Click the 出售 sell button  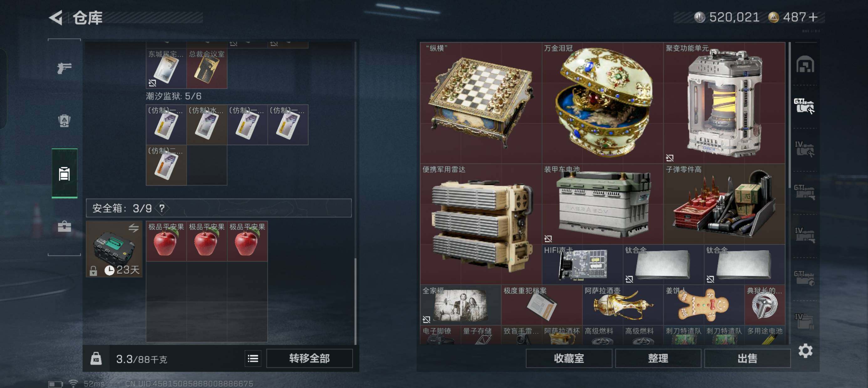coord(747,358)
